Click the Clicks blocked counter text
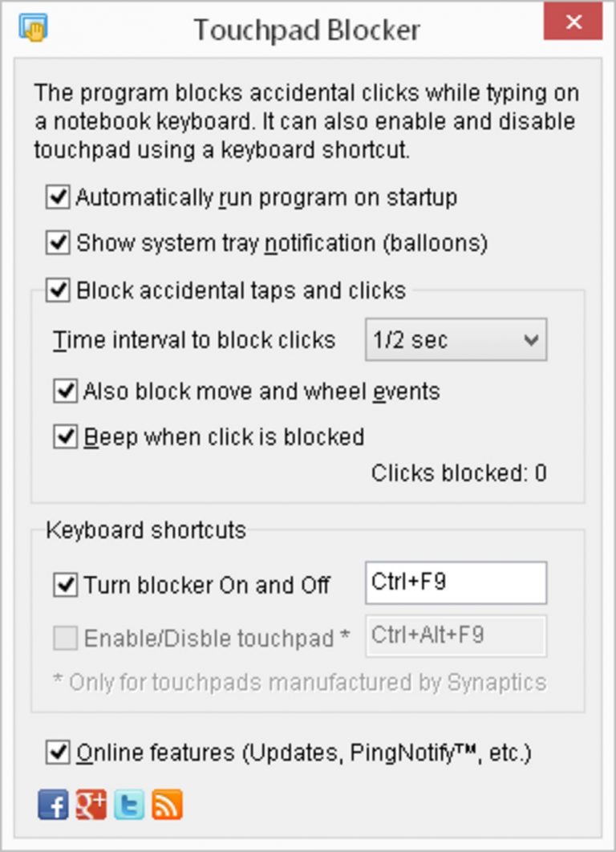Image resolution: width=616 pixels, height=852 pixels. pyautogui.click(x=459, y=473)
